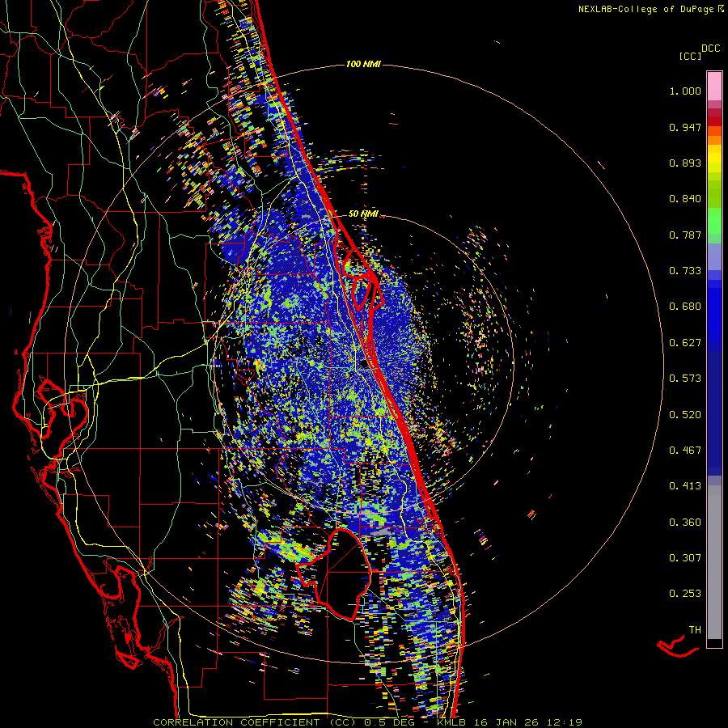This screenshot has height=728, width=728.
Task: Click the 0.360 scale value
Action: point(685,523)
